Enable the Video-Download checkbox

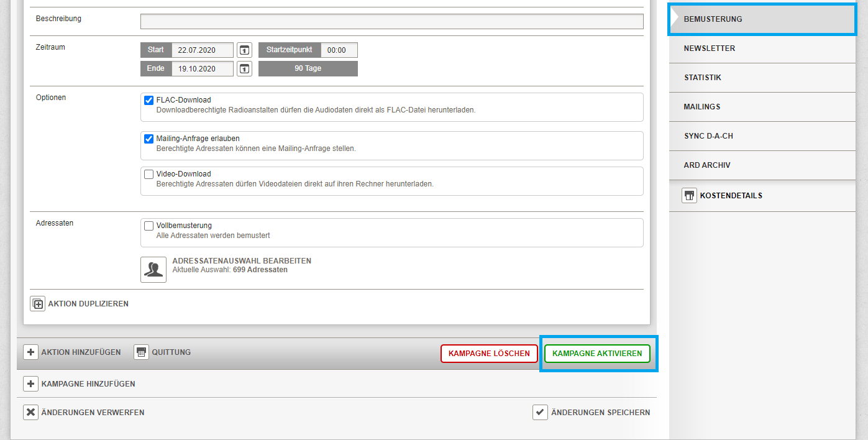point(149,175)
